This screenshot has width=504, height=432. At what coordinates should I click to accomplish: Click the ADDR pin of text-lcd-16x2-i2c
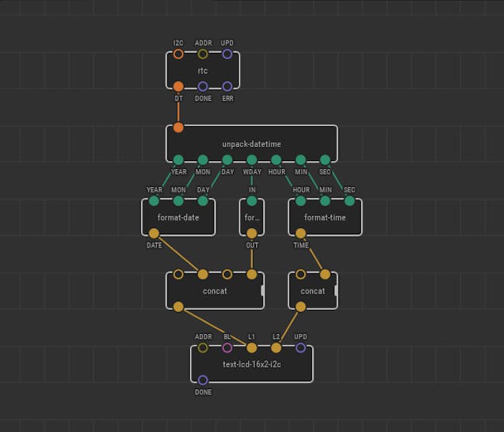(x=203, y=348)
